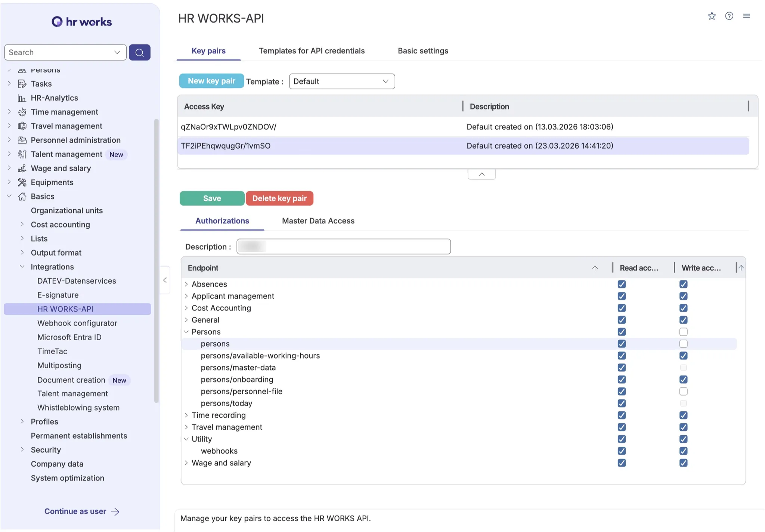Click the sidebar vertical scrollbar

(x=157, y=261)
